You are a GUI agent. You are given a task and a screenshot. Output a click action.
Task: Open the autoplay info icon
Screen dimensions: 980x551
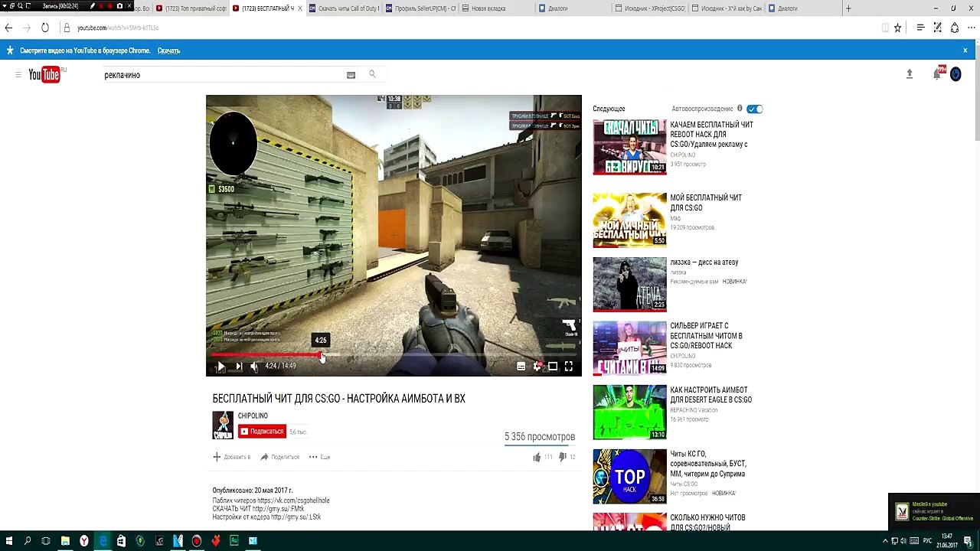(x=740, y=109)
